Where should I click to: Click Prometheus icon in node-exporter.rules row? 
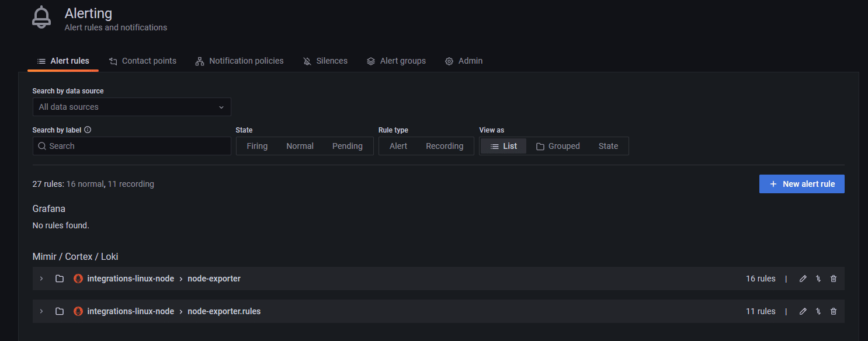[x=78, y=311]
